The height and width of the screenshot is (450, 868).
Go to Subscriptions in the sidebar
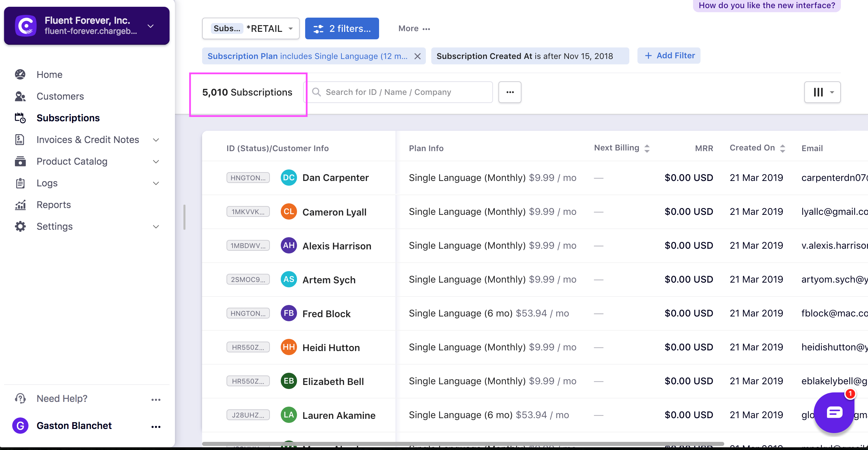tap(68, 118)
